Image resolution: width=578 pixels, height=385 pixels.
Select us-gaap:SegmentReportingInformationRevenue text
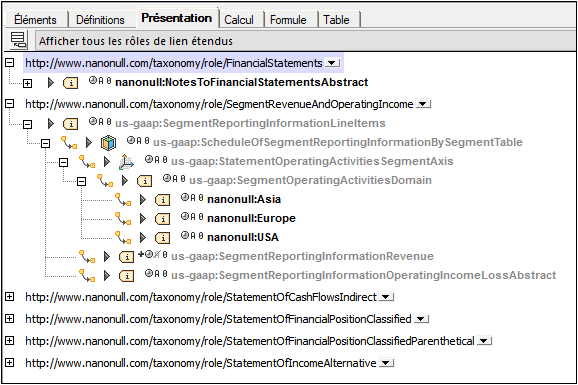point(302,256)
